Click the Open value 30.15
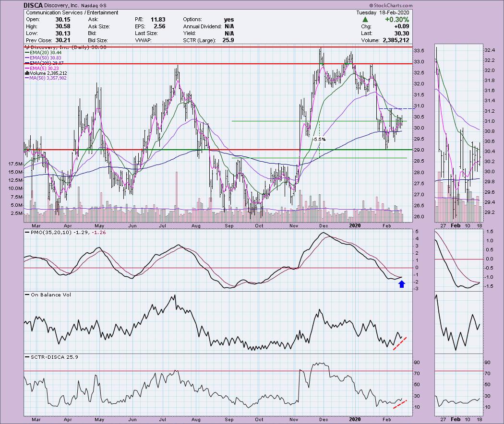The image size is (504, 424). pos(63,19)
